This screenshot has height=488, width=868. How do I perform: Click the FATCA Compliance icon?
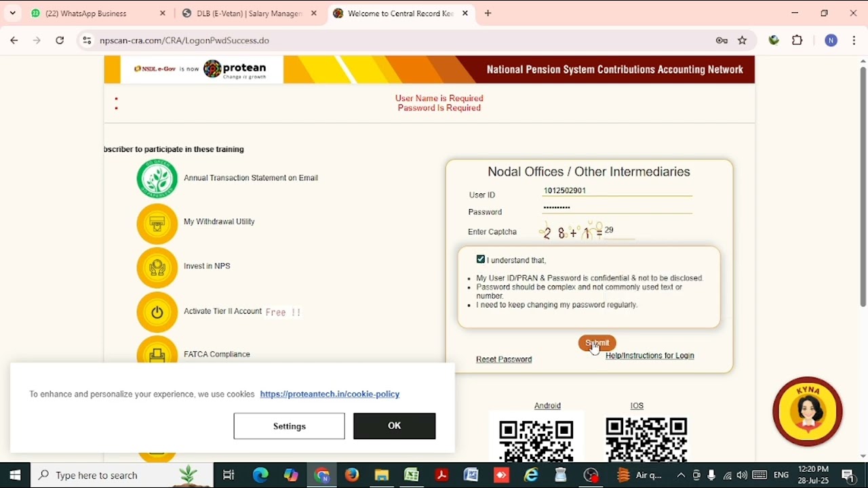[x=157, y=351]
